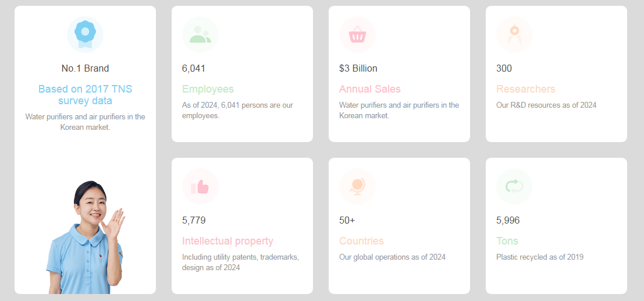Image resolution: width=644 pixels, height=301 pixels.
Task: Click the 'Researchers' heading
Action: coord(525,89)
